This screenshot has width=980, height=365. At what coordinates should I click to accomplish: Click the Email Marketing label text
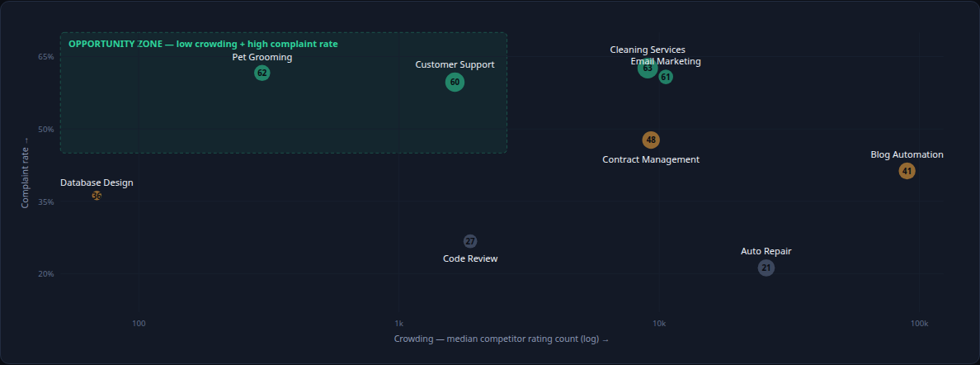(x=666, y=61)
